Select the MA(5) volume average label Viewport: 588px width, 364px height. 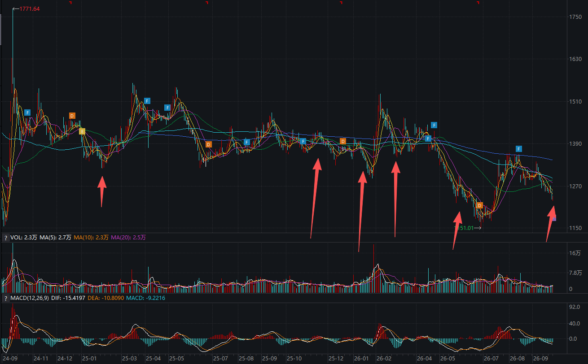(56, 238)
